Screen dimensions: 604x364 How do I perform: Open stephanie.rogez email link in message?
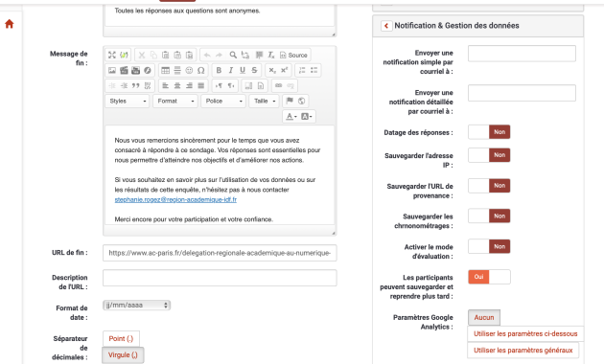point(175,199)
